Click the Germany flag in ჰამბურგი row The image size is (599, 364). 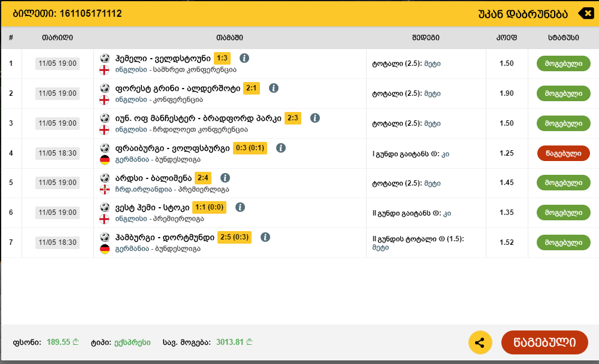coord(104,249)
